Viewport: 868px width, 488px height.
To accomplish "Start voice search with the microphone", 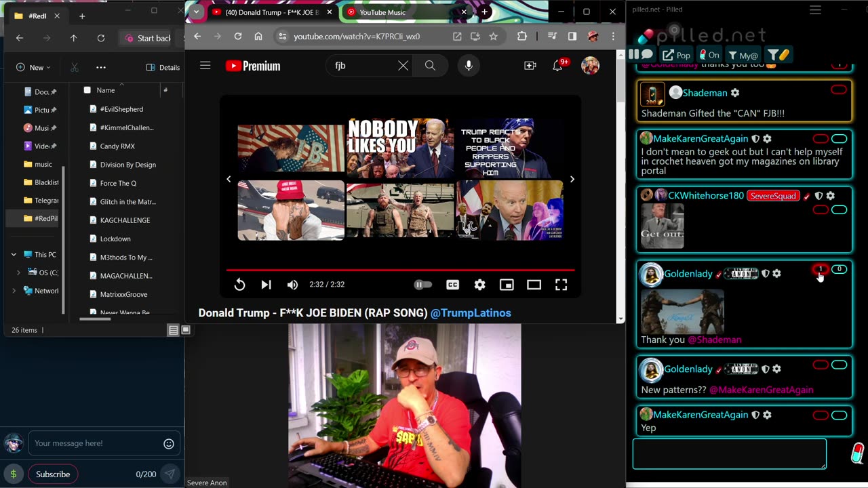I will pyautogui.click(x=469, y=66).
